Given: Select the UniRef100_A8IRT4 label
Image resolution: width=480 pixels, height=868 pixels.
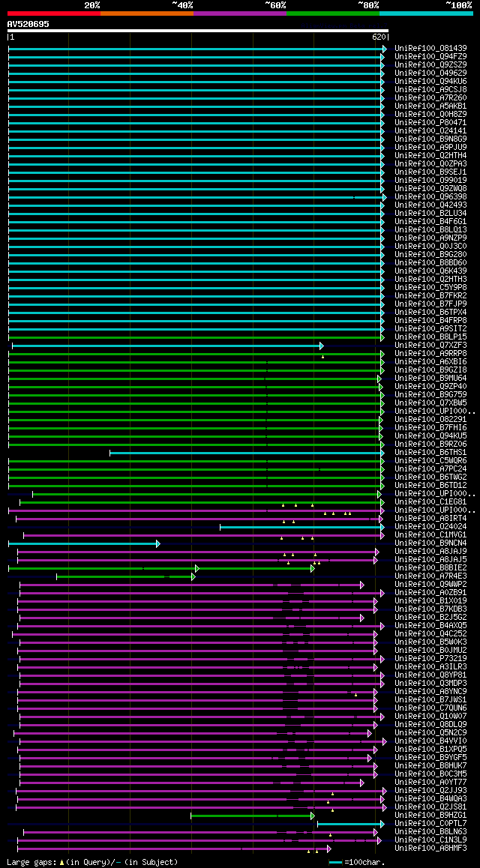Looking at the screenshot, I should click(x=430, y=519).
